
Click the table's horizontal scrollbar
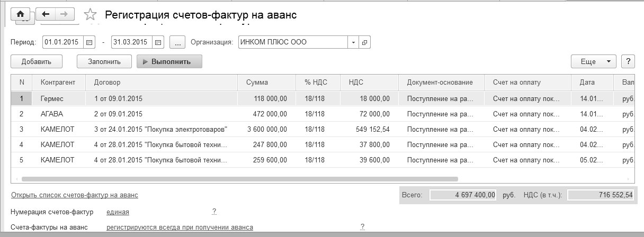coord(238,179)
